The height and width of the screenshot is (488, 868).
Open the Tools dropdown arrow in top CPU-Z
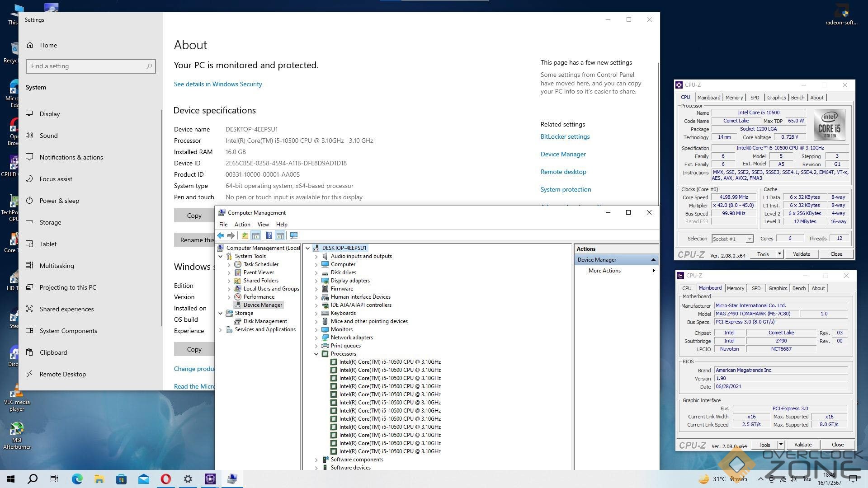[779, 254]
